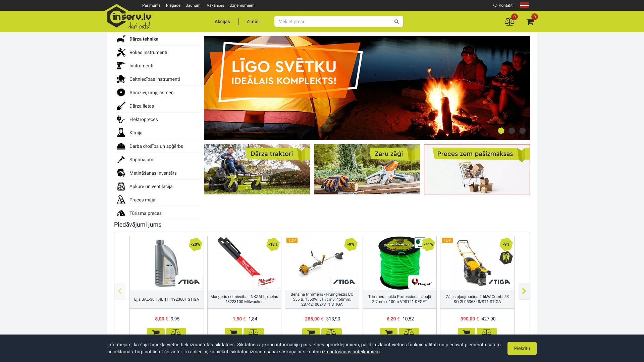The height and width of the screenshot is (362, 644).
Task: Open the Dārza tehnika category icon
Action: coord(120,39)
